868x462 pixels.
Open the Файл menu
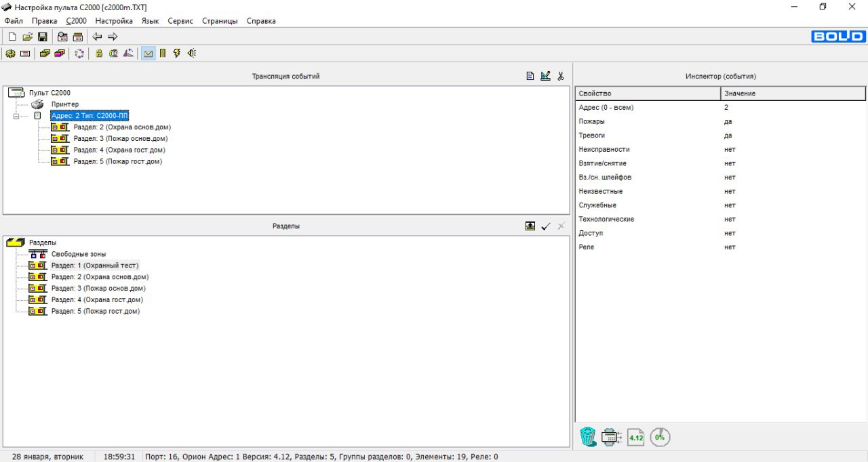tap(14, 21)
